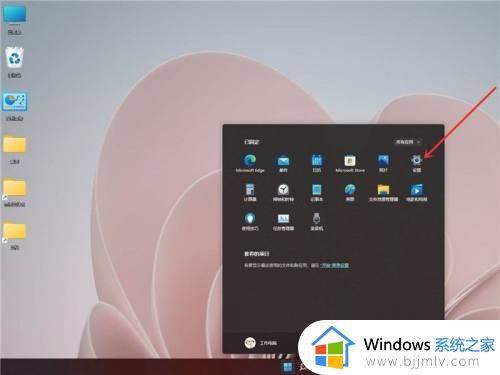
Task: Open the Start settings link under recommended
Action: coord(335,265)
